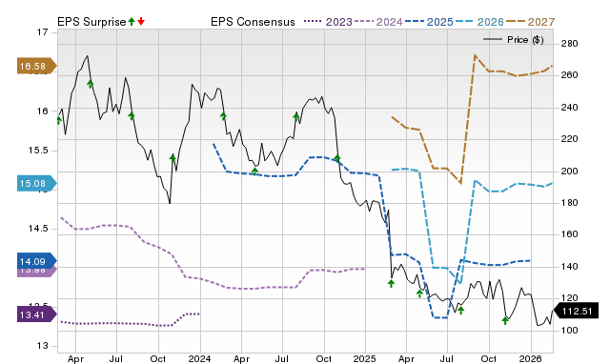Click the 220 price axis label

570,139
